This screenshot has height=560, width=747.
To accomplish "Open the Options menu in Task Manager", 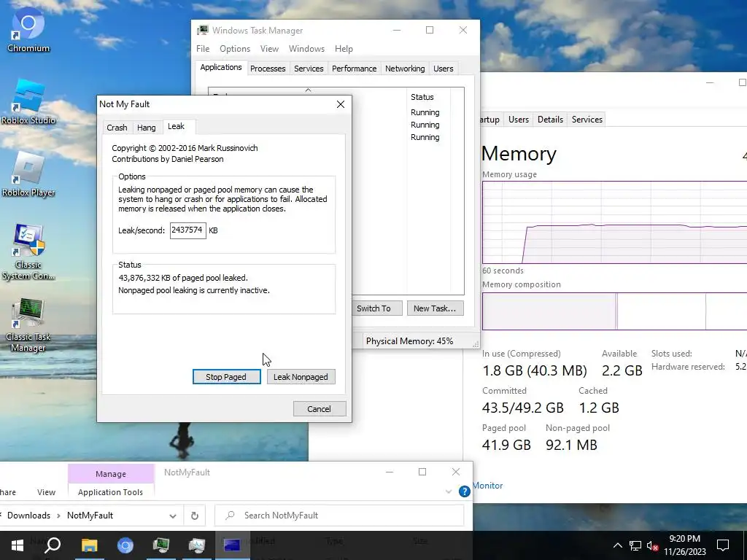I will [235, 49].
